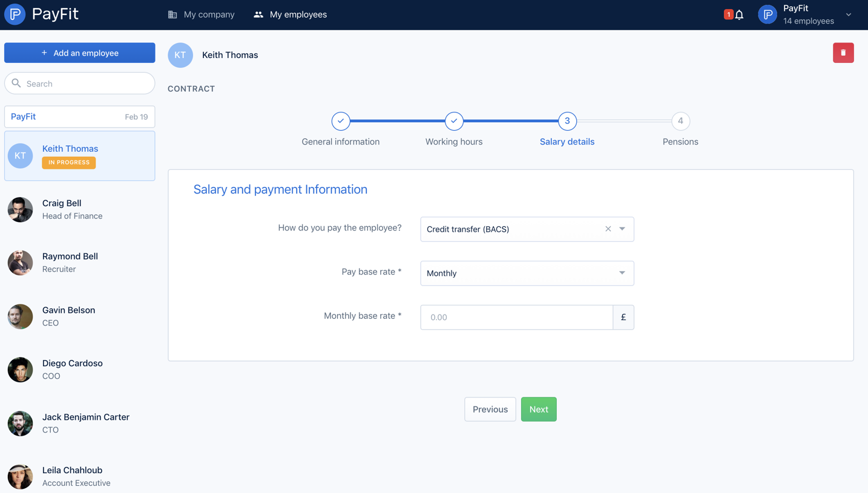Click the My company building icon

tap(173, 15)
